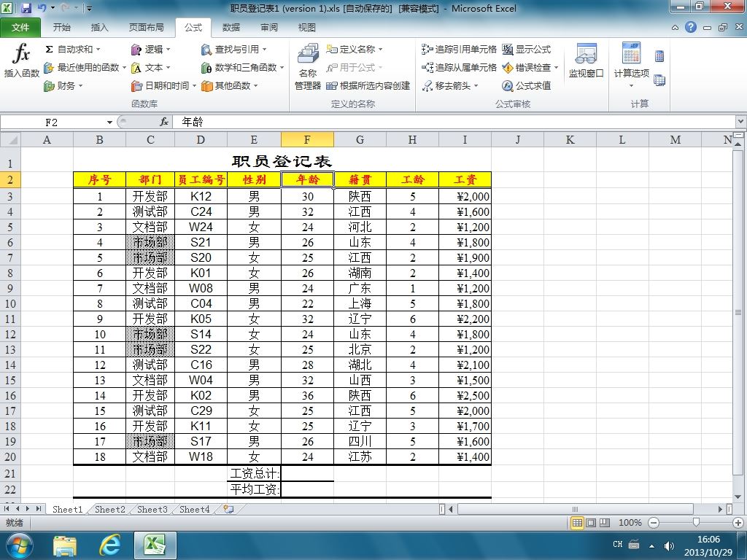Click zoom in plus button
The width and height of the screenshot is (747, 560).
[x=738, y=523]
